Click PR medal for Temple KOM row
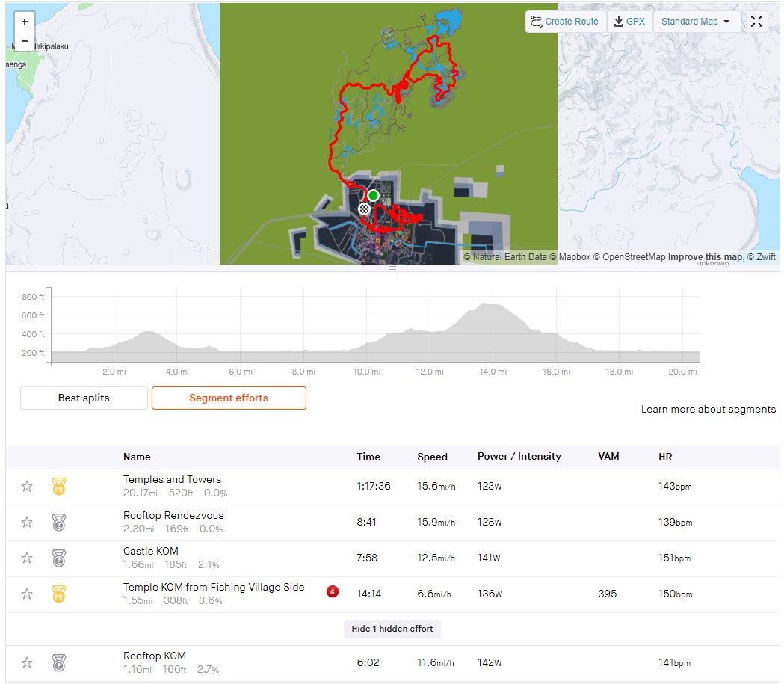The width and height of the screenshot is (784, 684). [x=59, y=594]
